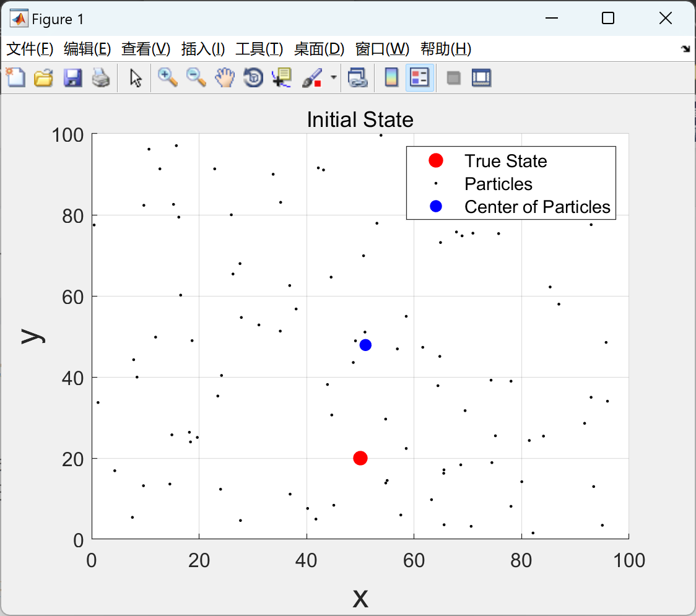Minimize the Figure 1 window
This screenshot has height=616, width=696.
(551, 18)
